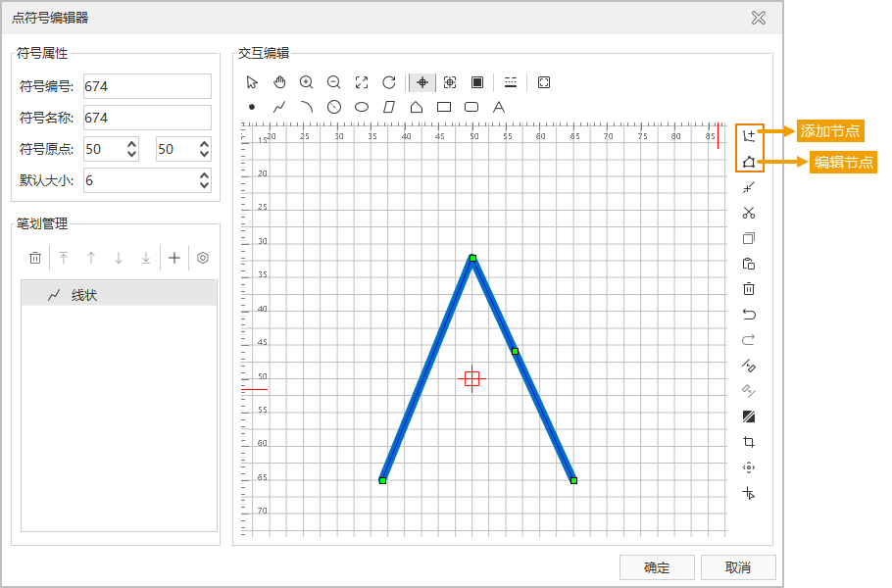The height and width of the screenshot is (588, 892).
Task: Click the top apex node
Action: coord(472,258)
